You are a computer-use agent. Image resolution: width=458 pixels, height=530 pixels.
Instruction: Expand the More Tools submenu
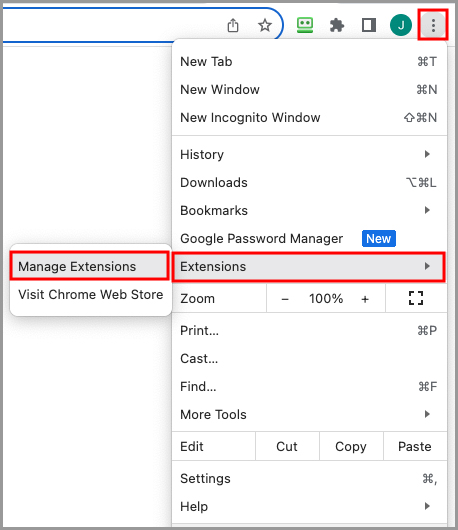[x=309, y=415]
